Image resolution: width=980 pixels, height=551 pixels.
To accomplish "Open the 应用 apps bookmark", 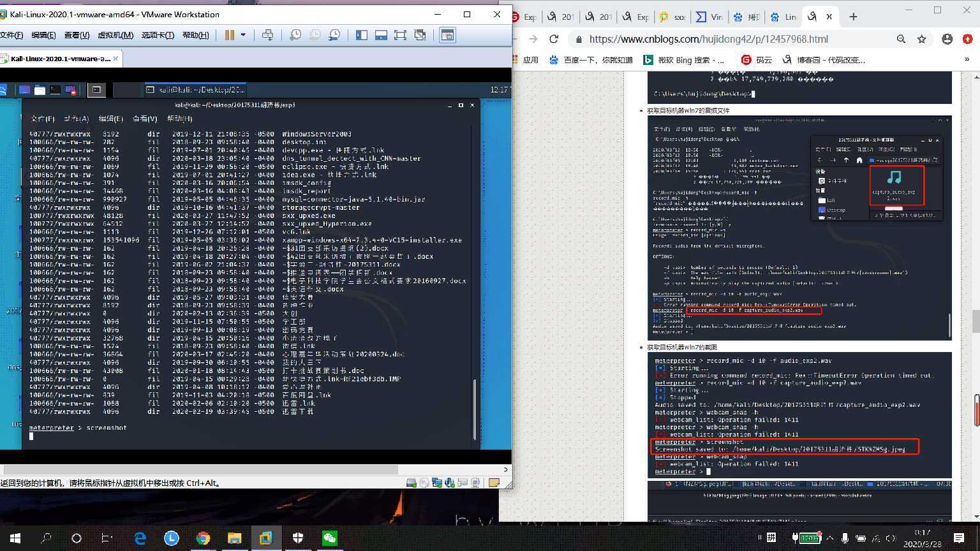I will [524, 60].
